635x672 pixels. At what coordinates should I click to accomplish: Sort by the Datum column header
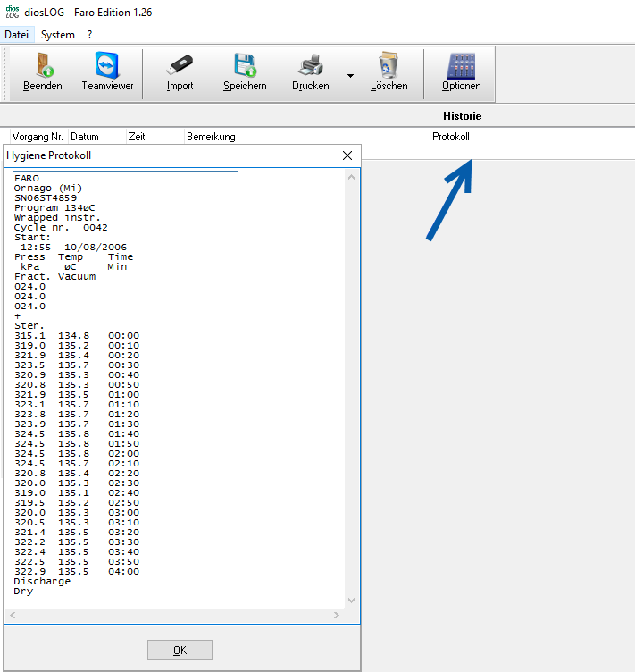(x=85, y=137)
